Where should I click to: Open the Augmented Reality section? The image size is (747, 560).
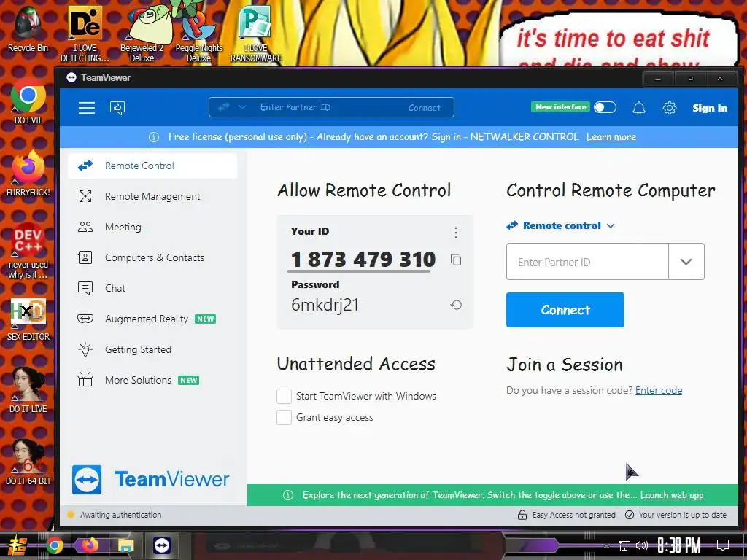click(x=152, y=319)
